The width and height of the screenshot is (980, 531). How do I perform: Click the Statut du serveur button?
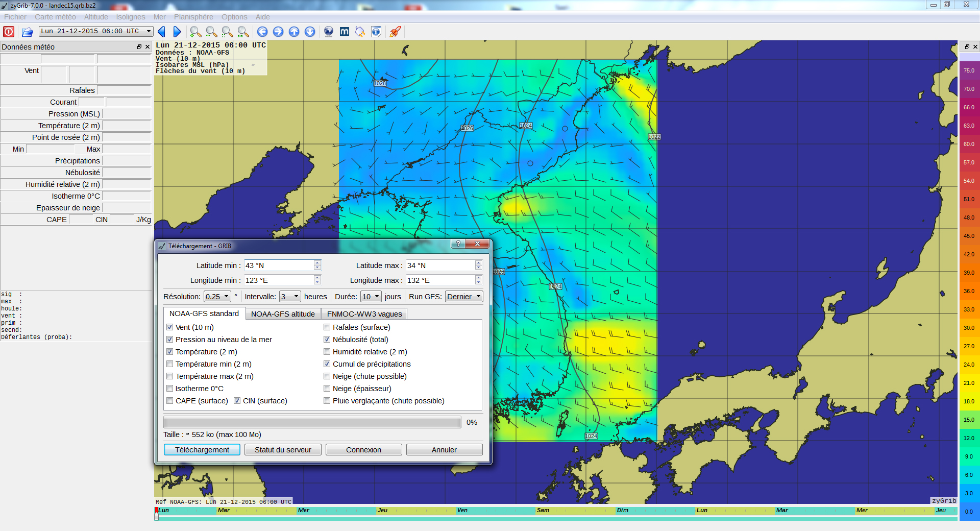(x=283, y=450)
